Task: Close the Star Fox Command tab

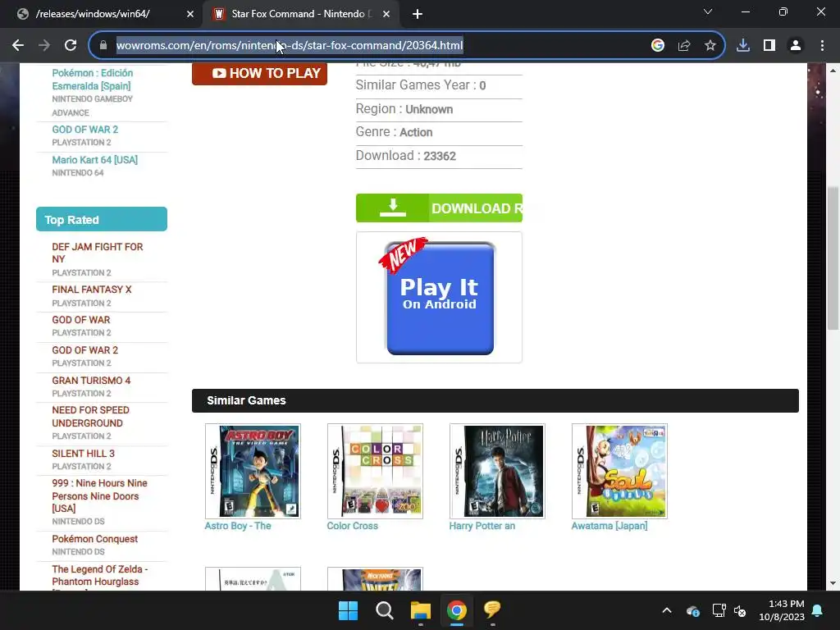Action: point(386,14)
